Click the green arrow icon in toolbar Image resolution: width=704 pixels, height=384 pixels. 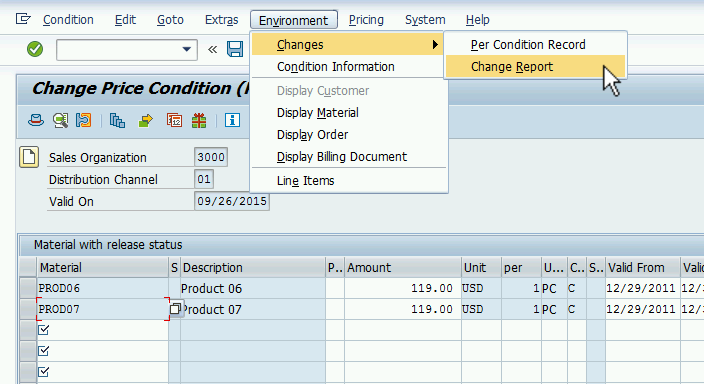pyautogui.click(x=145, y=120)
